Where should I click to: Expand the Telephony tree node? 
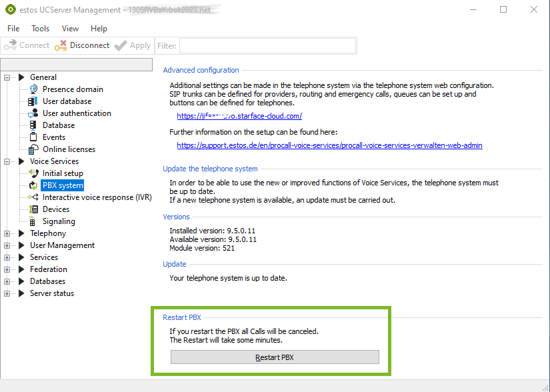(7, 233)
